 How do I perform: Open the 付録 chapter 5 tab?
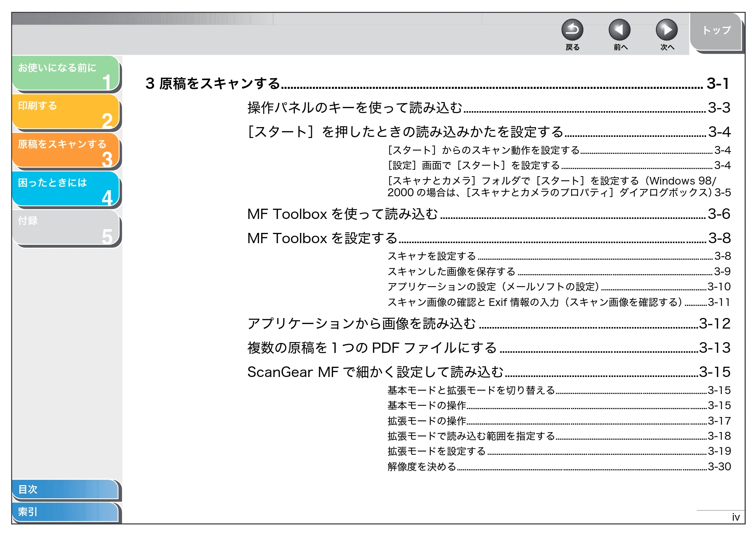click(x=66, y=228)
